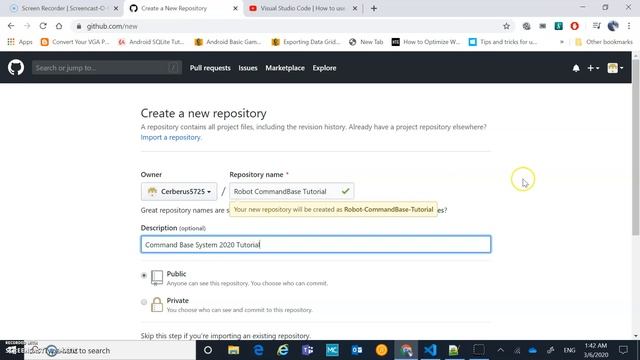This screenshot has width=640, height=360.
Task: Open the Apps bookmarks shortcut
Action: coord(20,42)
